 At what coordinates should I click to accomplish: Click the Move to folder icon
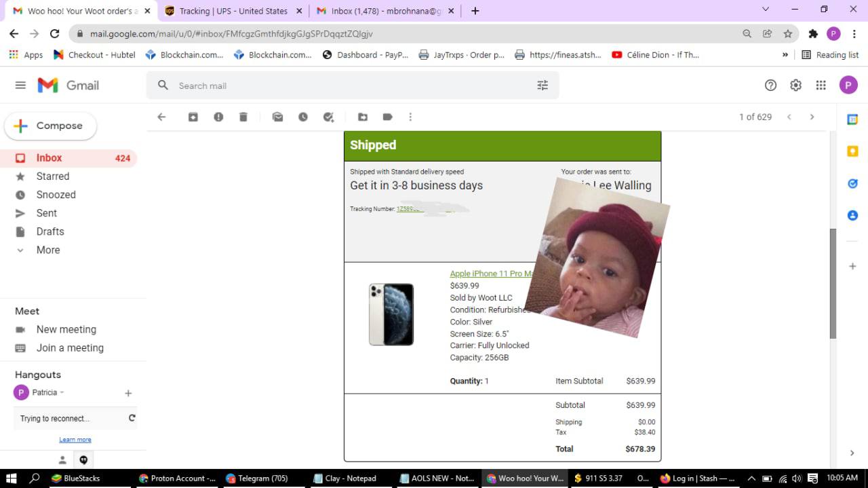(363, 117)
